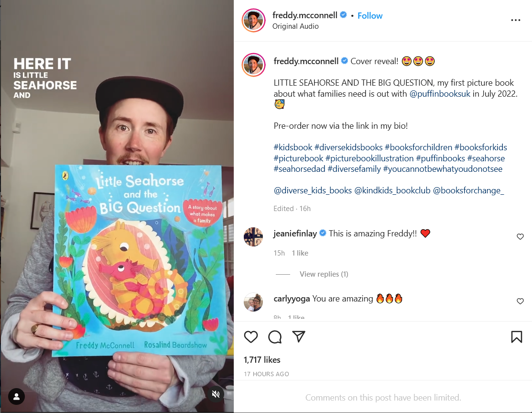Screen dimensions: 532x413
Task: Unmute the video sound toggle
Action: point(216,394)
